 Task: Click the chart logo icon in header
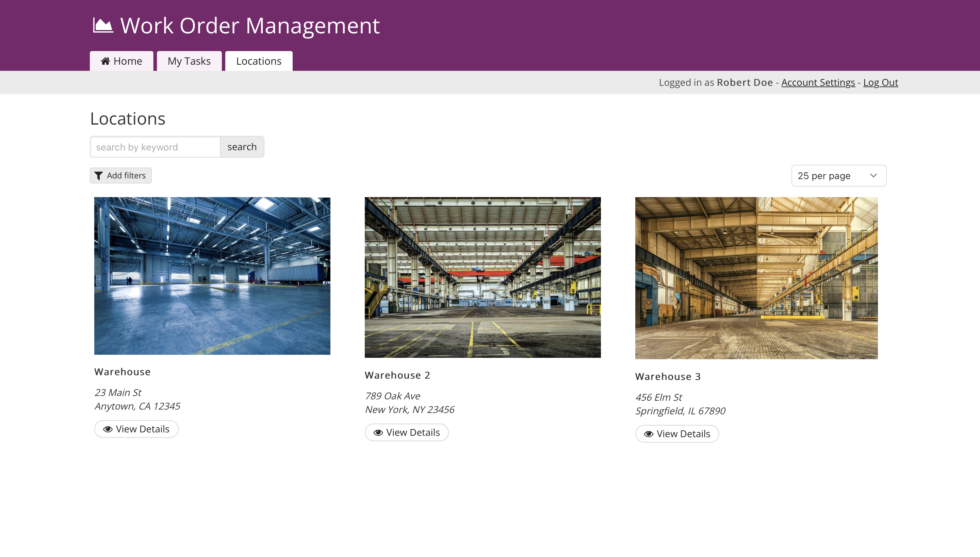click(x=103, y=26)
